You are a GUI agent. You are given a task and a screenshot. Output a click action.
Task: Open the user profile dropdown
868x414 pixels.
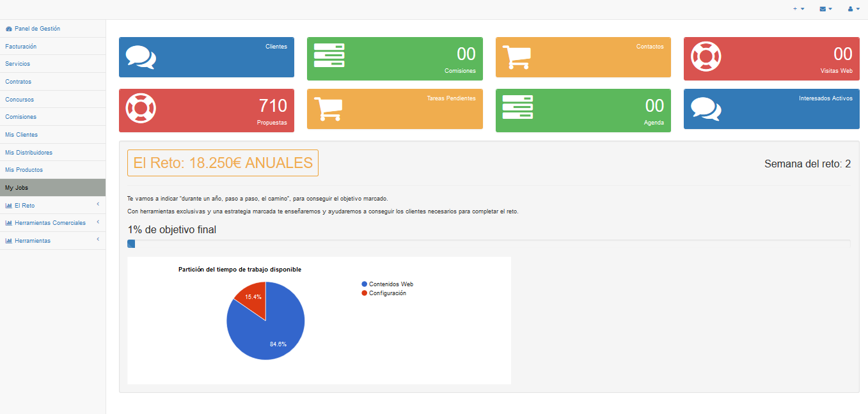pyautogui.click(x=853, y=9)
